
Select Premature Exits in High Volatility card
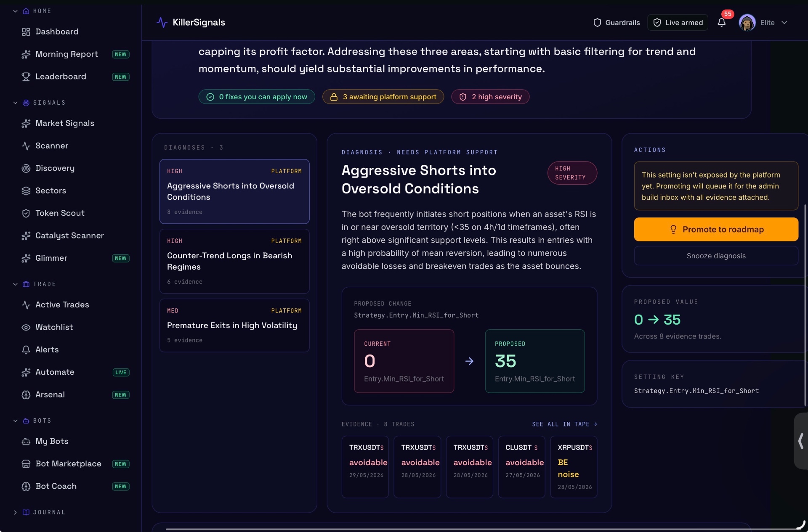(x=234, y=326)
